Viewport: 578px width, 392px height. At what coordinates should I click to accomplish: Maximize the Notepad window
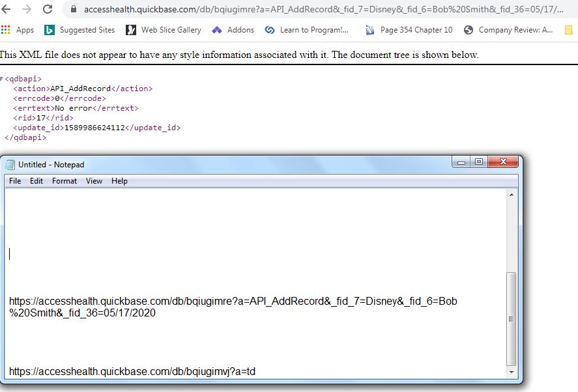479,161
